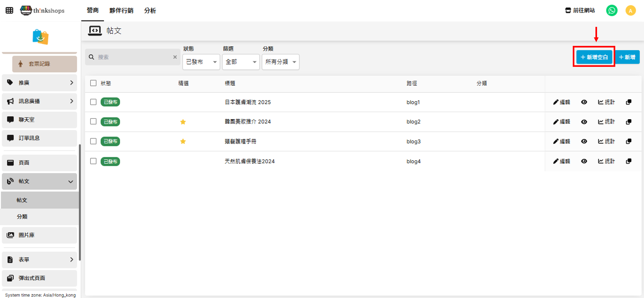The height and width of the screenshot is (298, 644).
Task: Click the duplicate icon for blog1 row
Action: [x=629, y=102]
